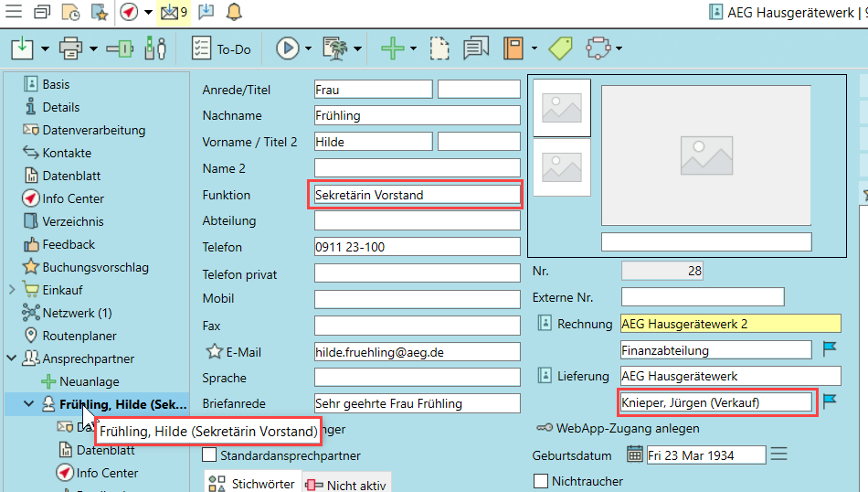The height and width of the screenshot is (492, 868).
Task: Open the speech bubble comments icon
Action: [475, 48]
